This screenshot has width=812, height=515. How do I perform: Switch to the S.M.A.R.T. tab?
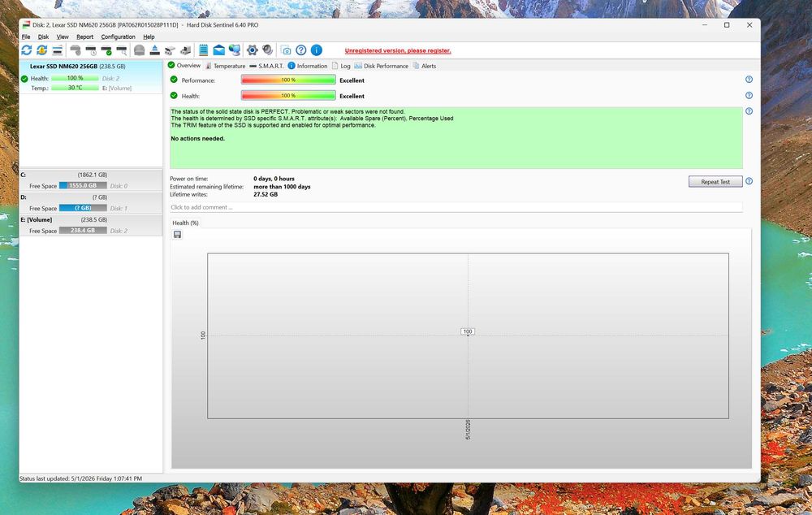pos(266,66)
